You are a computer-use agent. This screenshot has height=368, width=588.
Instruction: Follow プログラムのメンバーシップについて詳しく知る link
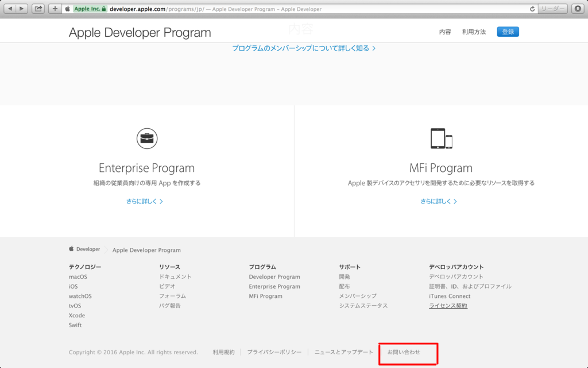click(304, 48)
